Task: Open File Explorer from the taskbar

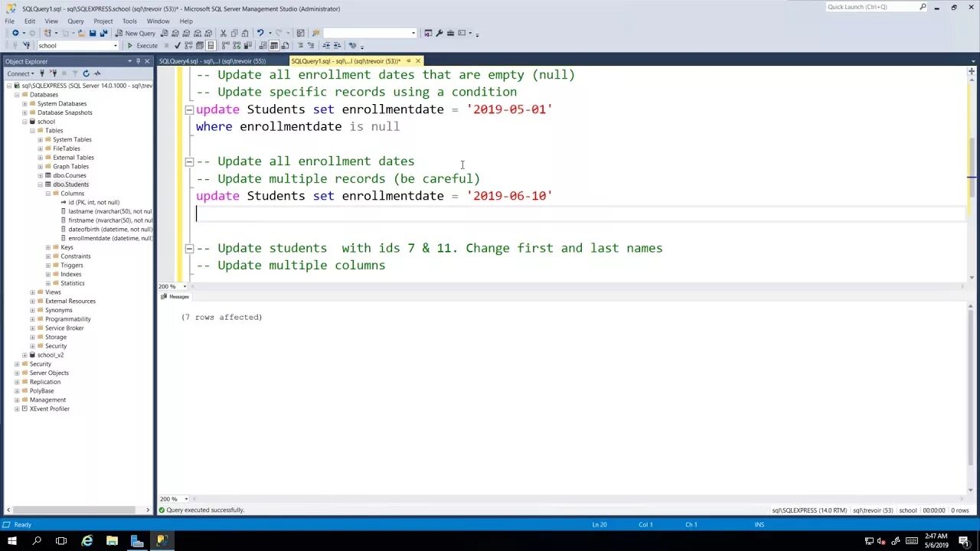Action: pos(112,541)
